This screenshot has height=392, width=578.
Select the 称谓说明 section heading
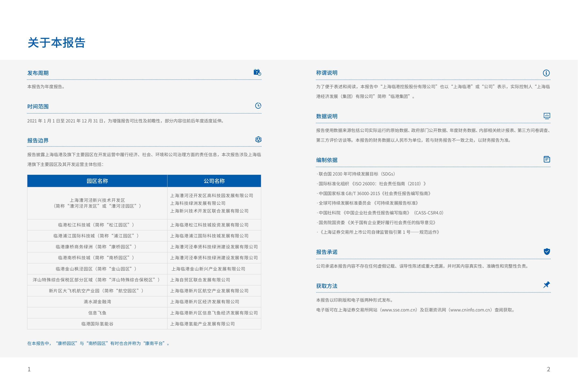tap(327, 73)
